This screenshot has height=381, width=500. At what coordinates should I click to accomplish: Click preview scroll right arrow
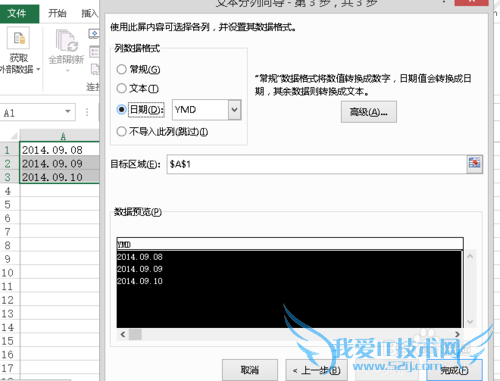[x=457, y=334]
